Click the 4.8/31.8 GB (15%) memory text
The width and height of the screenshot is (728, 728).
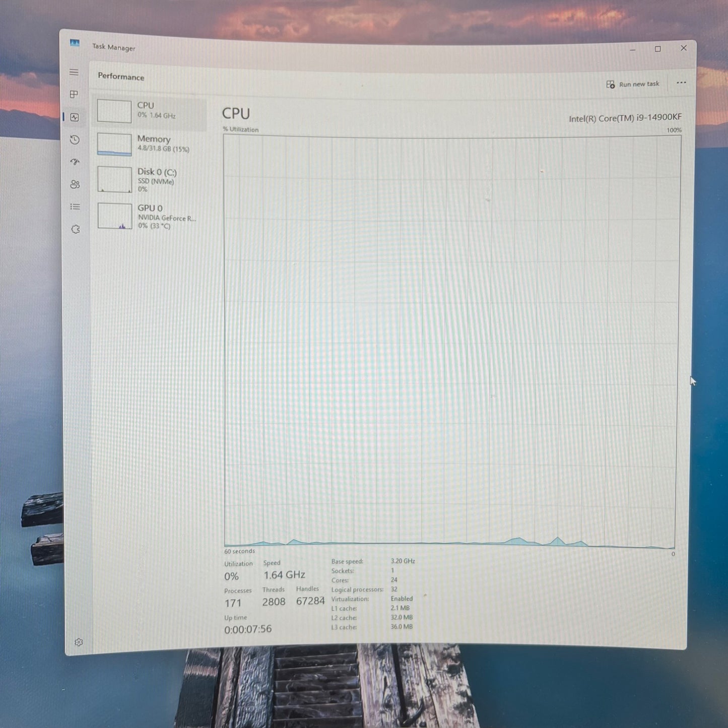tap(163, 149)
